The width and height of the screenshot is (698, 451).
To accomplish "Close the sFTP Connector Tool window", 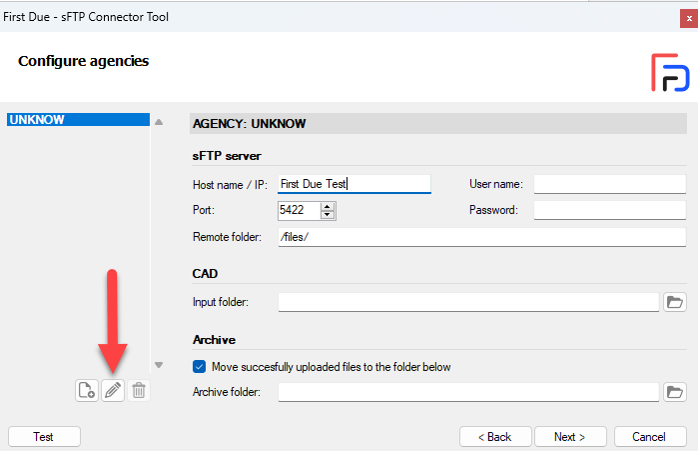I will (689, 18).
